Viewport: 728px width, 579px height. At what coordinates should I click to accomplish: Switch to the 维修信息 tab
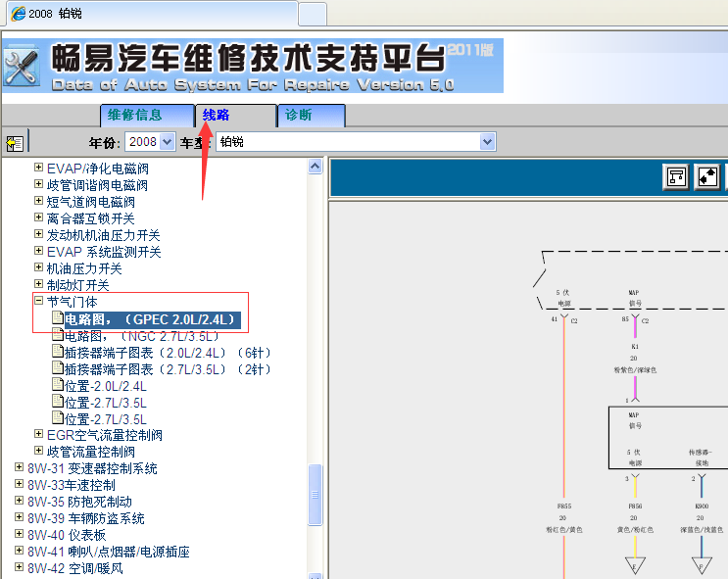tap(147, 116)
